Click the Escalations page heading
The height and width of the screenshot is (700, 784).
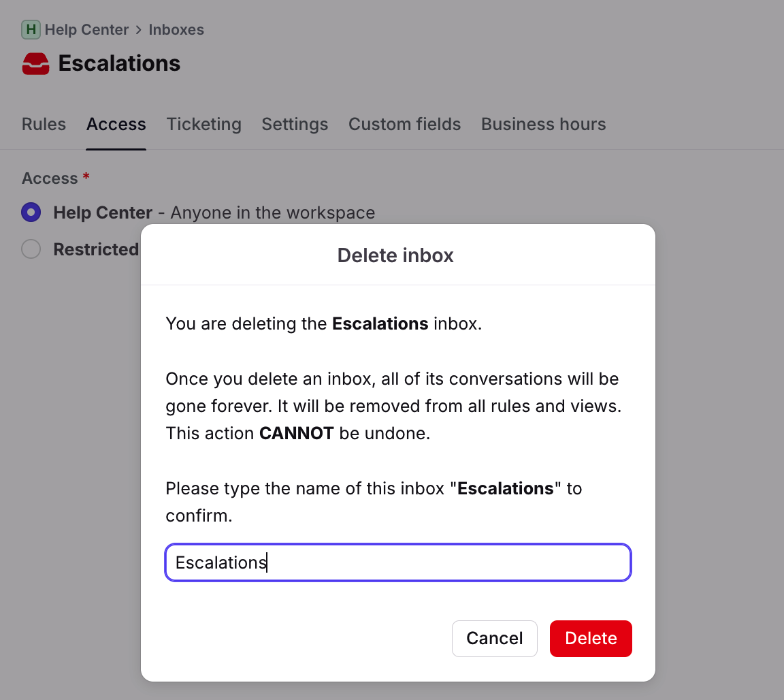[119, 63]
